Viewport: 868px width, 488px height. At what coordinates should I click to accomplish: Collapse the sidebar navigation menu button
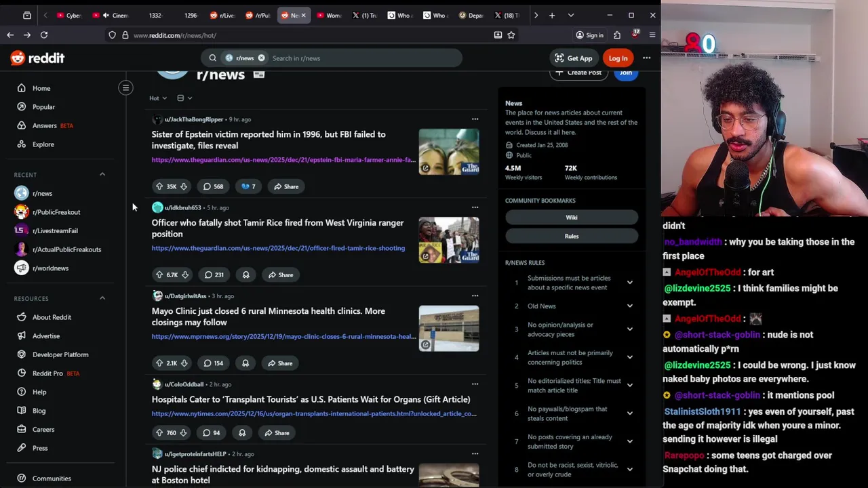125,87
